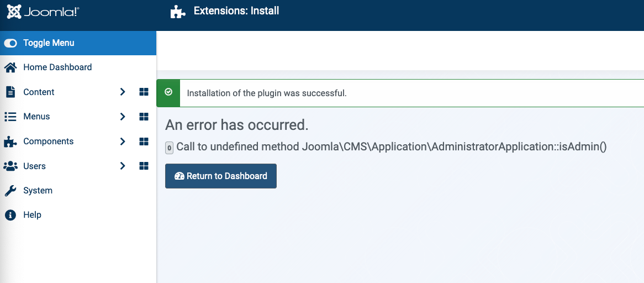Viewport: 644px width, 283px height.
Task: Open Menus dashboard grid icon
Action: [144, 117]
